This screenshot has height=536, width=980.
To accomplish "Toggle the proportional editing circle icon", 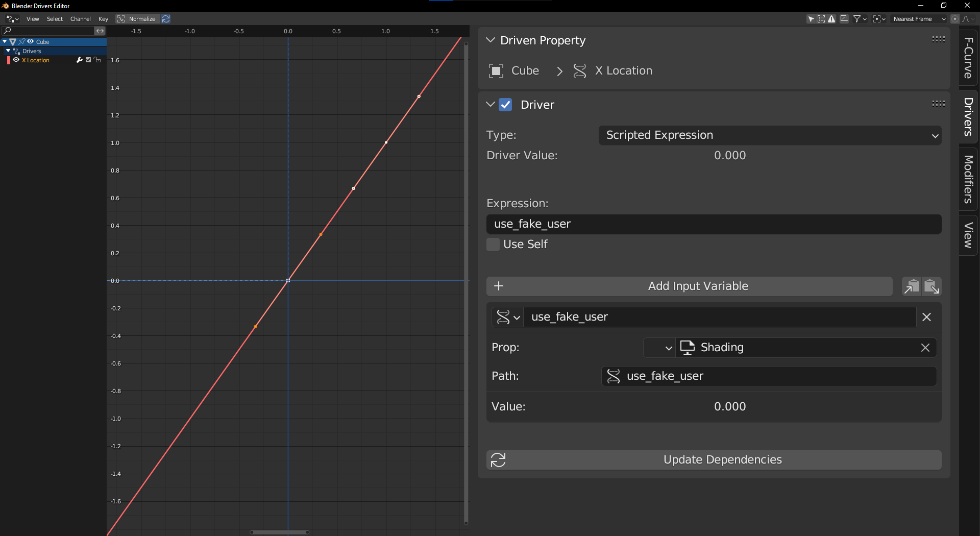I will point(955,19).
